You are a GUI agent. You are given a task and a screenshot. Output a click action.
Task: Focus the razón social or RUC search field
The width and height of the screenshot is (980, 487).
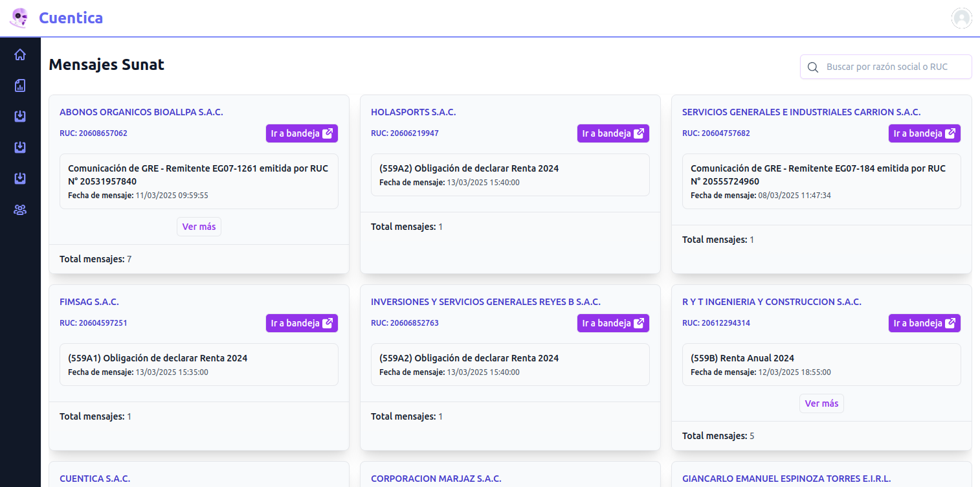(x=895, y=67)
